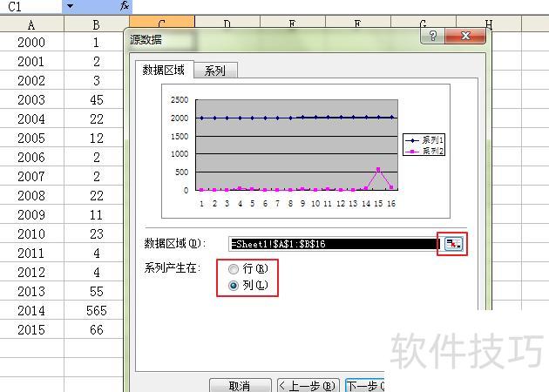
Task: Click cell containing 2003
Action: (x=31, y=100)
